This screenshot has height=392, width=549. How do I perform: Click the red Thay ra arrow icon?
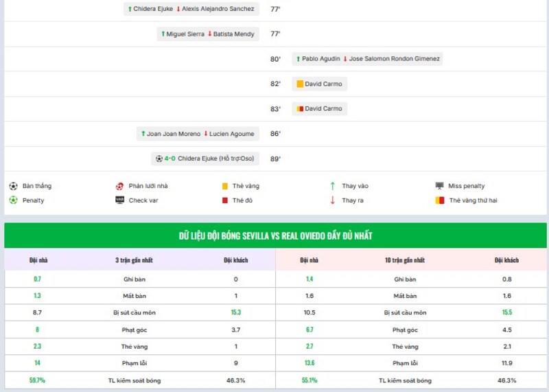(332, 200)
